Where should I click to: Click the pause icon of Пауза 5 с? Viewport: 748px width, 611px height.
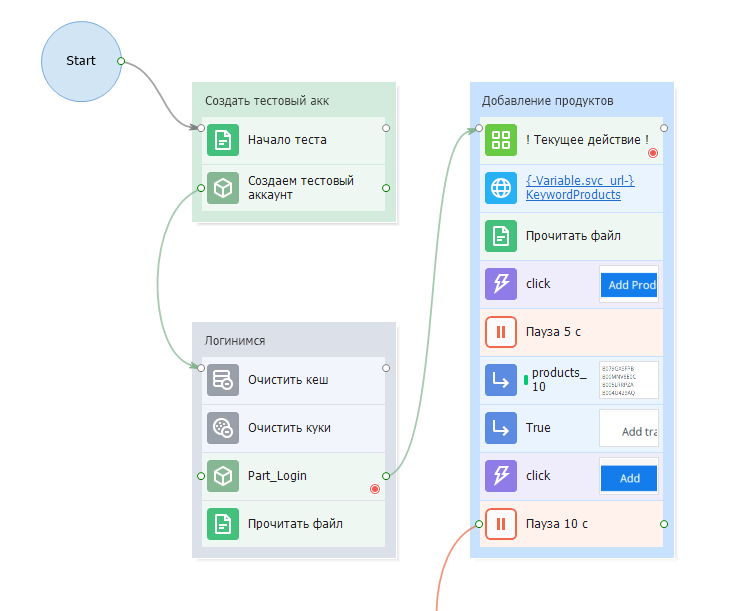click(x=500, y=331)
